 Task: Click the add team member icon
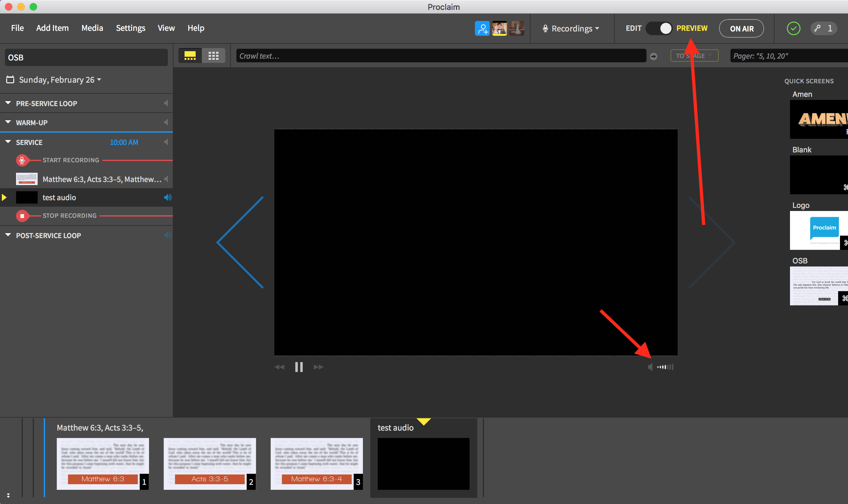[482, 28]
